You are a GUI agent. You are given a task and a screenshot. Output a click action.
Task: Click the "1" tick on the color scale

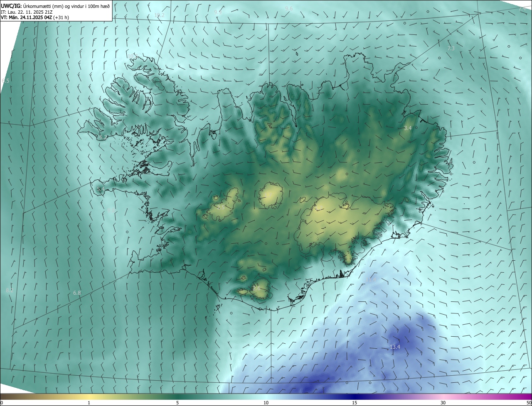[89, 403]
